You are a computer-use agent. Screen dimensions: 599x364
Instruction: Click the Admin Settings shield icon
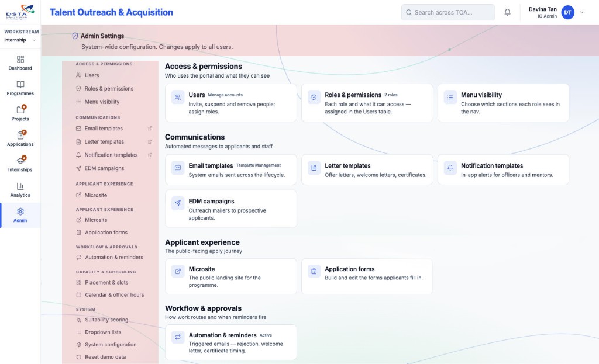coord(75,36)
